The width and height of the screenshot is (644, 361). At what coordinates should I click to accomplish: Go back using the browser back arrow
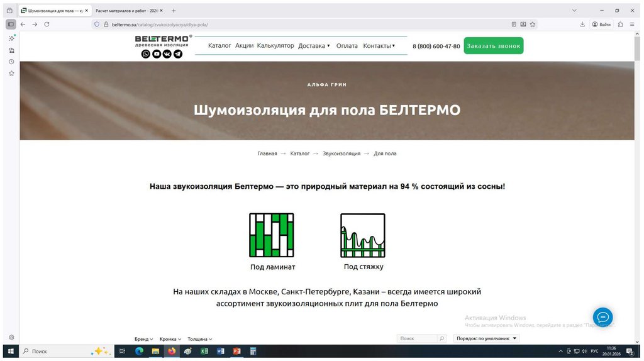23,25
